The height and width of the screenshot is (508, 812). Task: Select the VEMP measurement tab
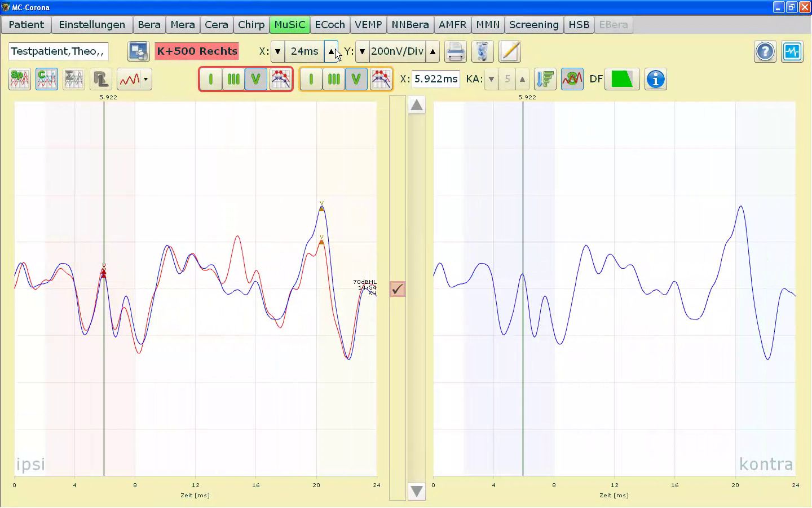[x=368, y=25]
